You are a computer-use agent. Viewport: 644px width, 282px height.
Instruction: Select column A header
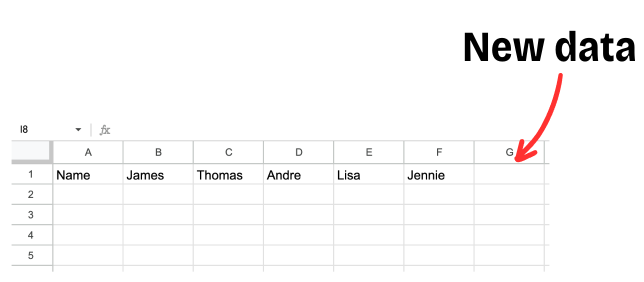88,152
